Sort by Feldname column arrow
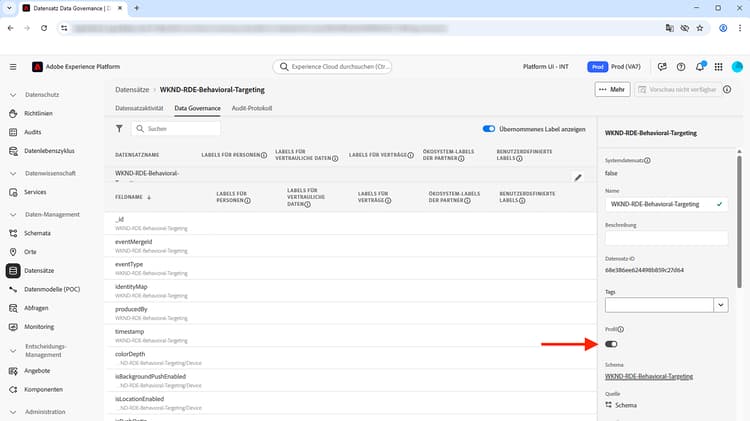Viewport: 750px width, 421px height. [x=149, y=197]
